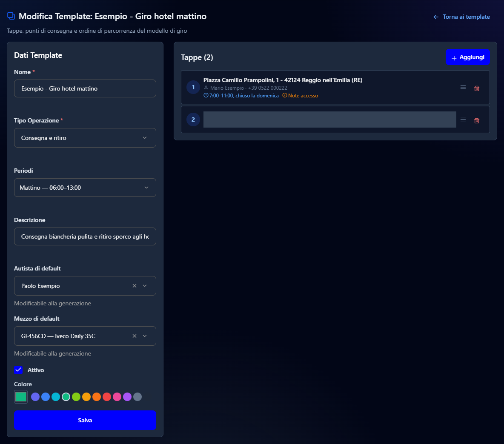Select the Piazza Camillo Prampolini stop address
Image resolution: width=504 pixels, height=444 pixels.
pos(283,80)
